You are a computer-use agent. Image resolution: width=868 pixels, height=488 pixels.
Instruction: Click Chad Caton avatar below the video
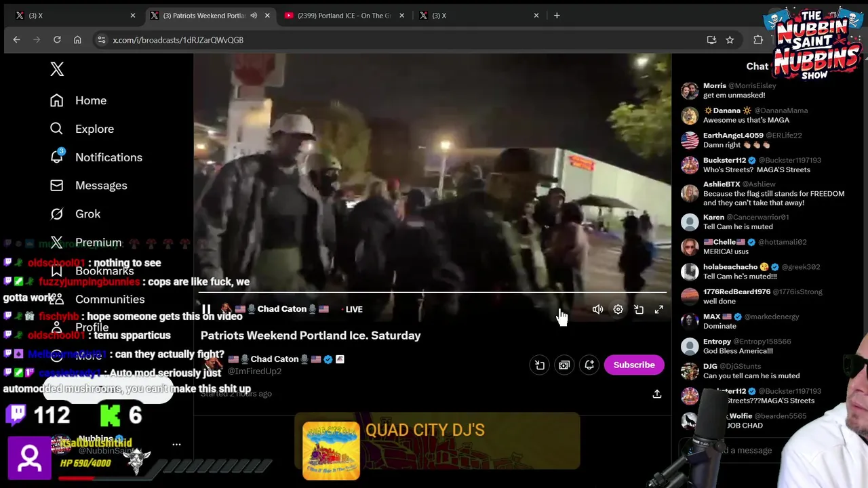[214, 365]
